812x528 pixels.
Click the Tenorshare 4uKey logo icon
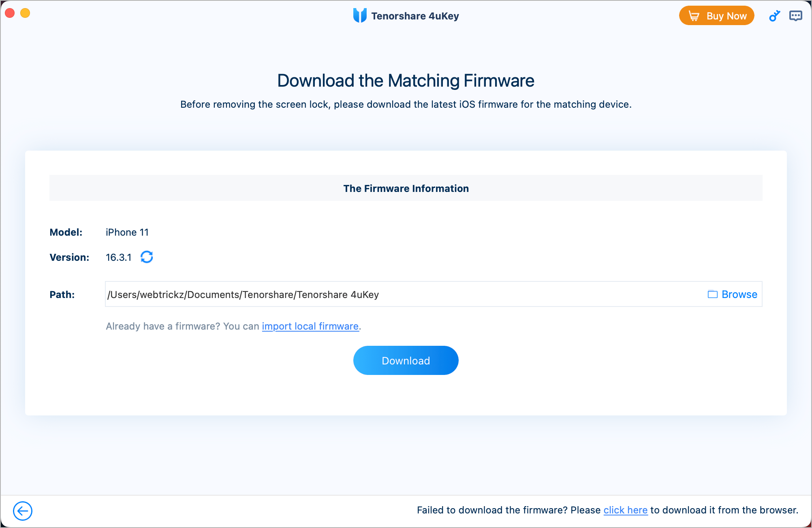click(360, 15)
